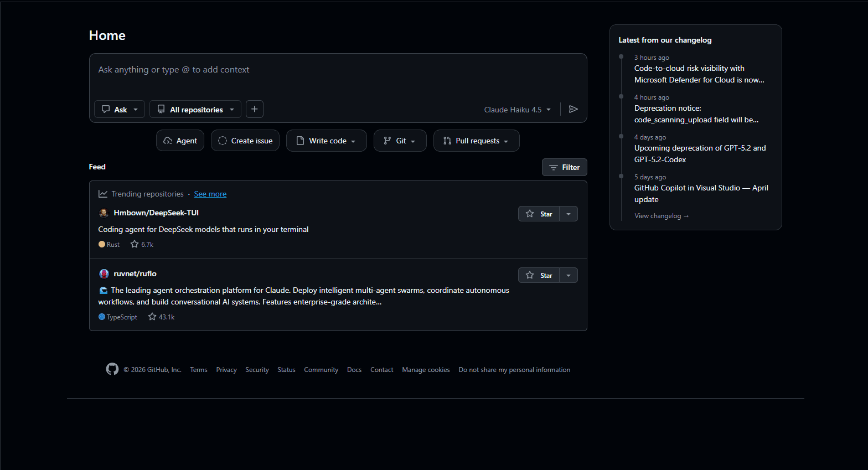This screenshot has width=868, height=470.
Task: Add context with the plus button
Action: (254, 109)
